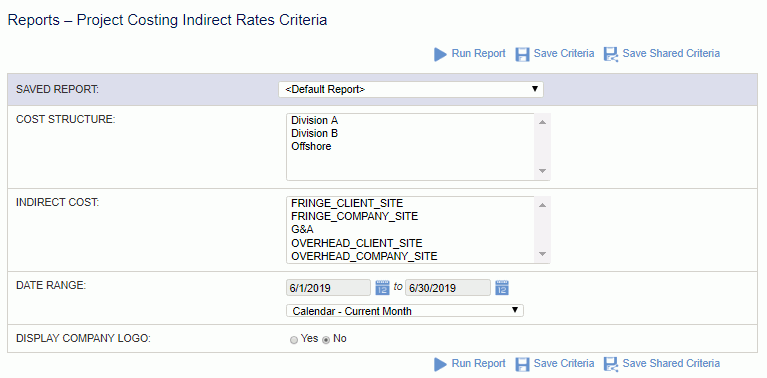Click the Run Report link at bottom
Image resolution: width=767 pixels, height=378 pixels.
tap(478, 363)
